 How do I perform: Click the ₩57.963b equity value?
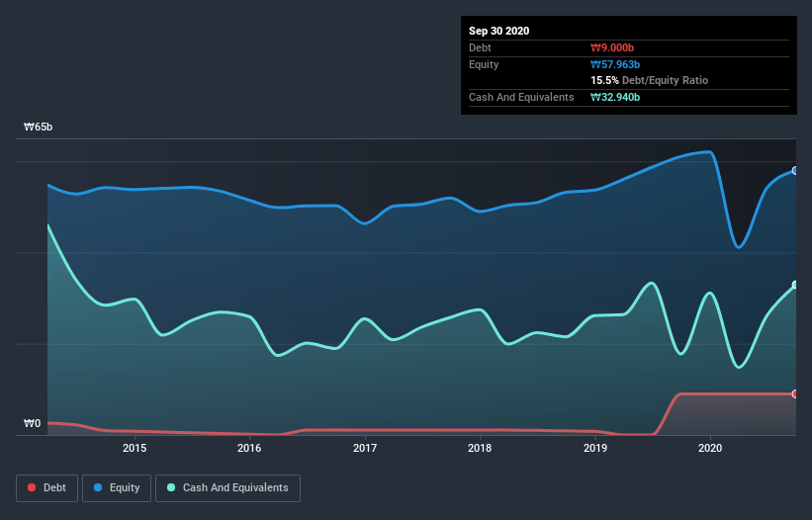tap(615, 64)
